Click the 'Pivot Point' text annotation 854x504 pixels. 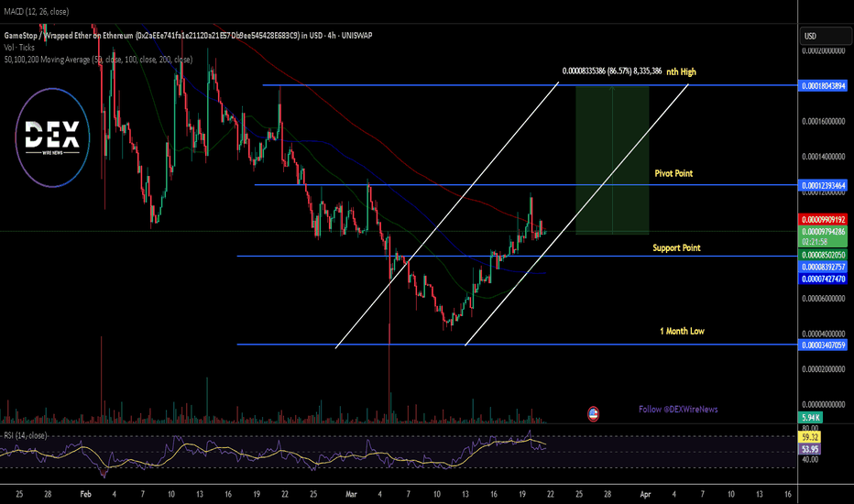pos(673,173)
